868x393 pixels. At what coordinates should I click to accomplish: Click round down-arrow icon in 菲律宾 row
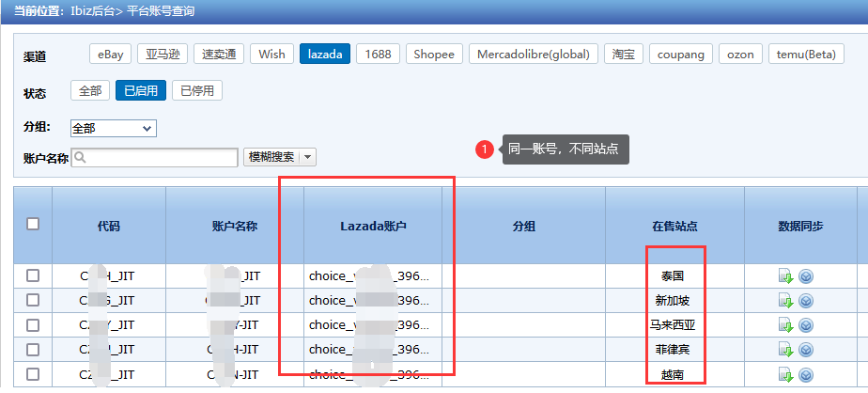(806, 349)
